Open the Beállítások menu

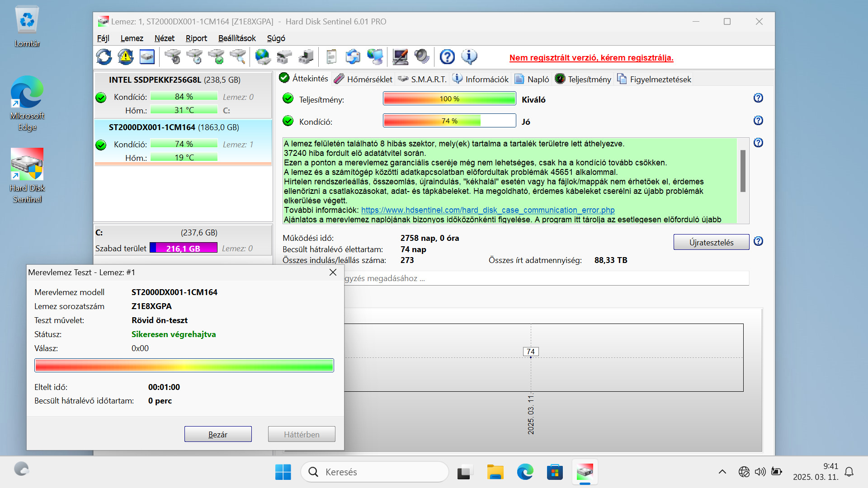point(237,38)
